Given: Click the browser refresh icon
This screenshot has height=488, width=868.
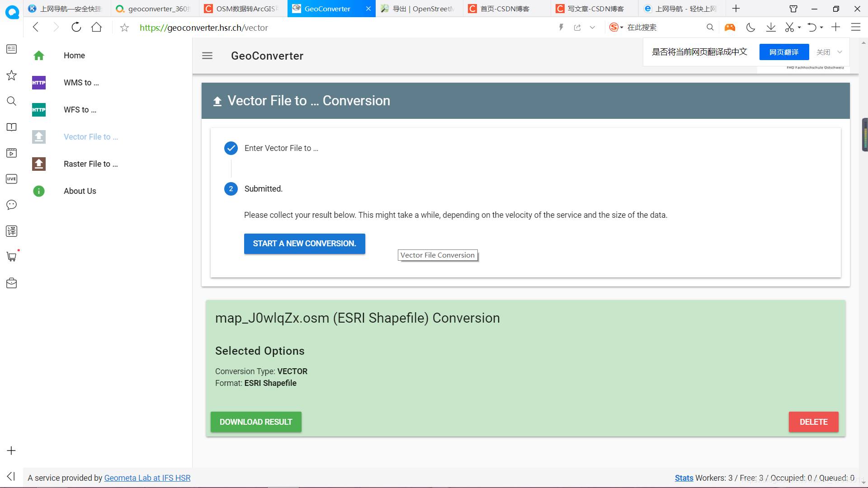Looking at the screenshot, I should 76,28.
